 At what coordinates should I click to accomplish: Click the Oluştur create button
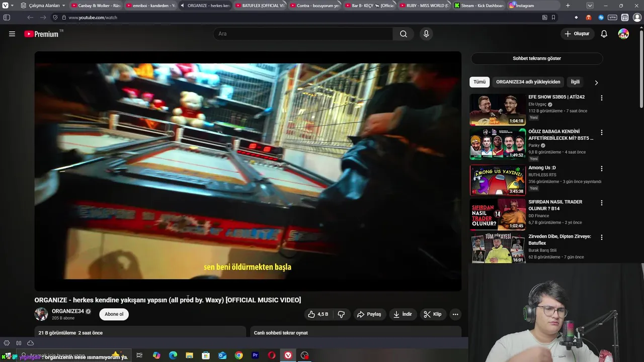[577, 34]
